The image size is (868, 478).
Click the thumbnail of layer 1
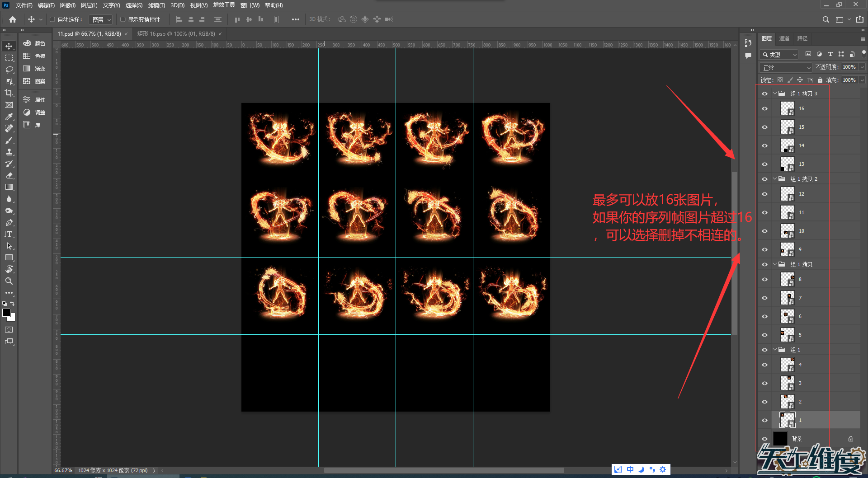787,420
